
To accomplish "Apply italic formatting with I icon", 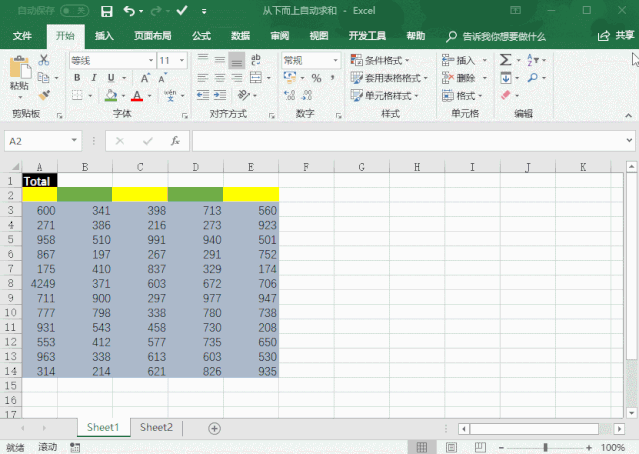I will tap(94, 78).
